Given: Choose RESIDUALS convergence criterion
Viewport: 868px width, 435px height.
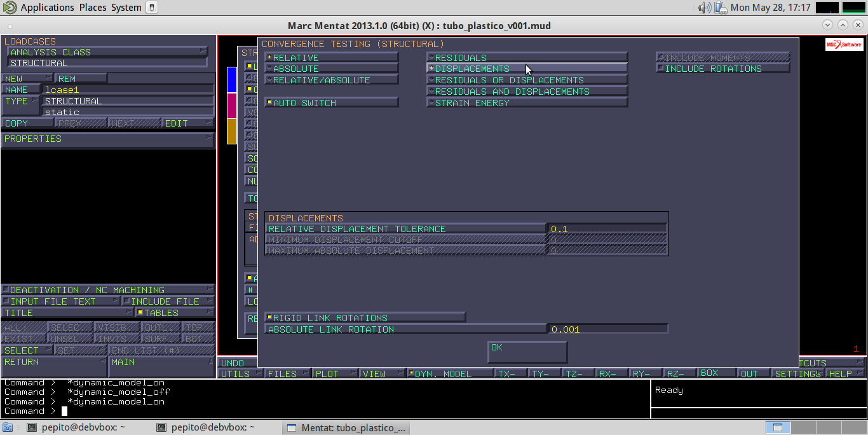Looking at the screenshot, I should pyautogui.click(x=527, y=57).
